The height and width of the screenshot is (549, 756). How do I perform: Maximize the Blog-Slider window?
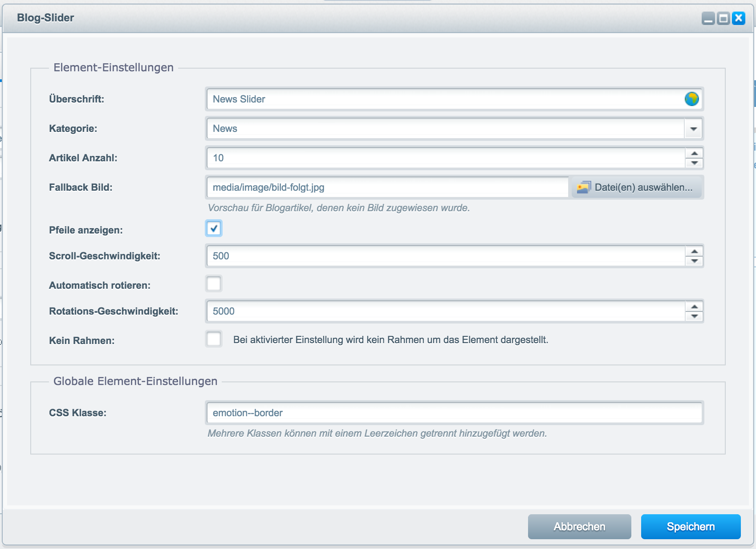723,18
